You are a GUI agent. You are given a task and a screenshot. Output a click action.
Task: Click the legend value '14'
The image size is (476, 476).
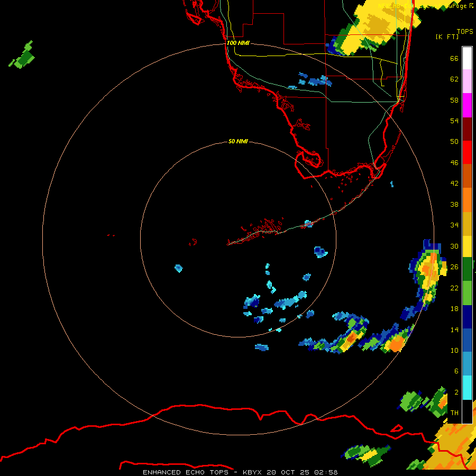454,329
